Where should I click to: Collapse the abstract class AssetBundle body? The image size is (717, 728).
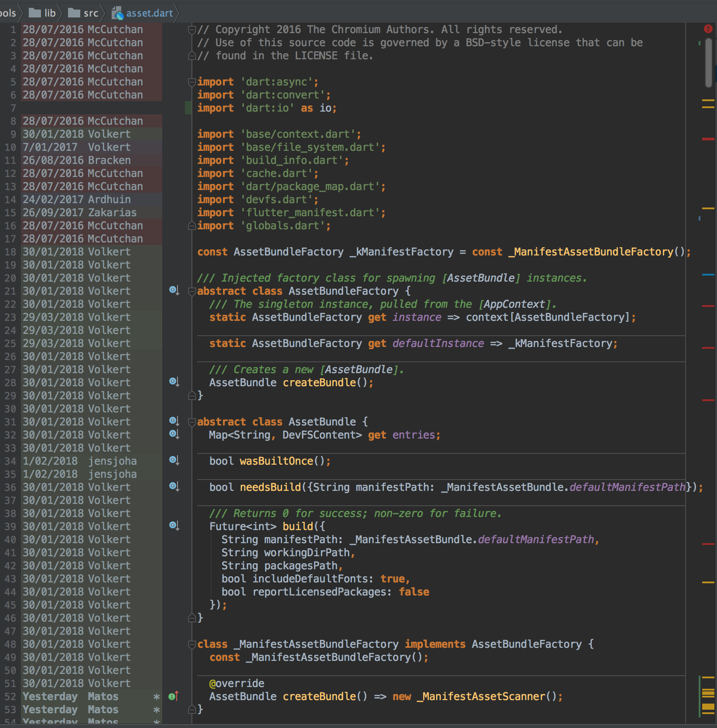[191, 422]
